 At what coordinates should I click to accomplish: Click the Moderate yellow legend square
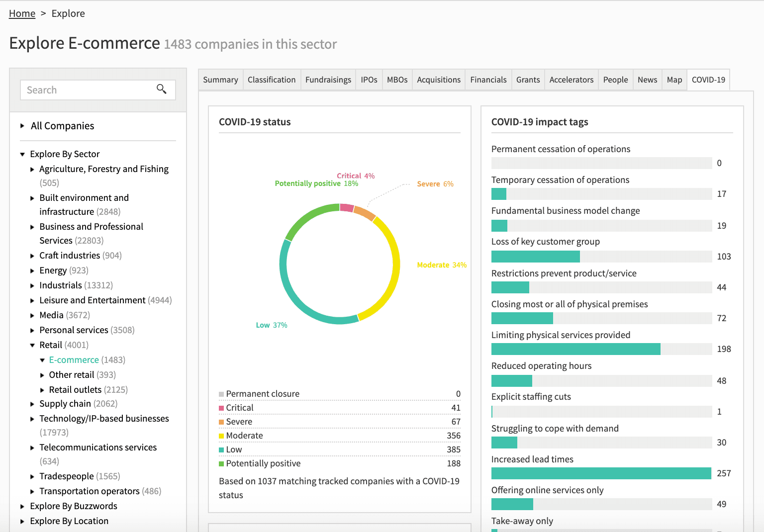221,436
